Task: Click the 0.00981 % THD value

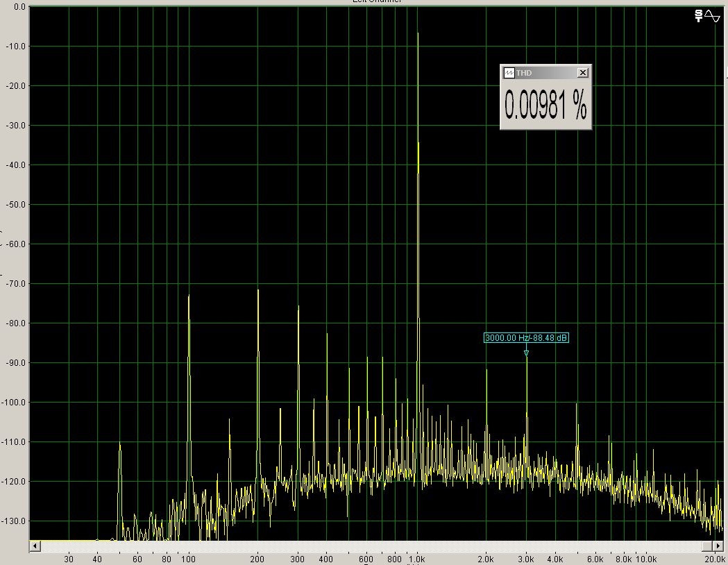Action: pos(545,105)
